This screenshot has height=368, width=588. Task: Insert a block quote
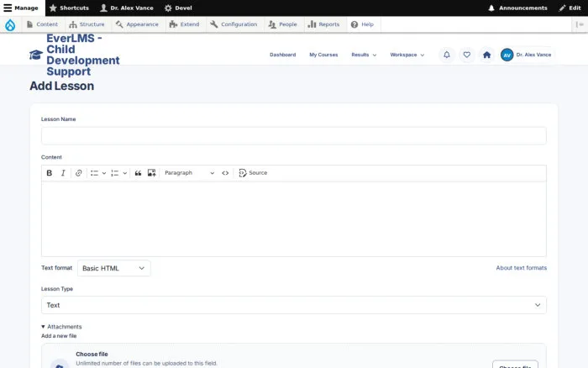138,173
